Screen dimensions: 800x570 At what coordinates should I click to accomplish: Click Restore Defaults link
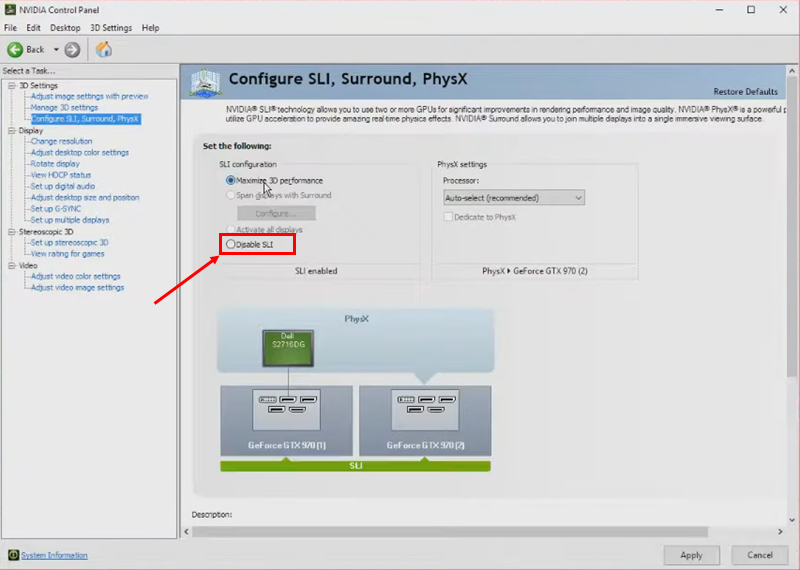tap(745, 92)
